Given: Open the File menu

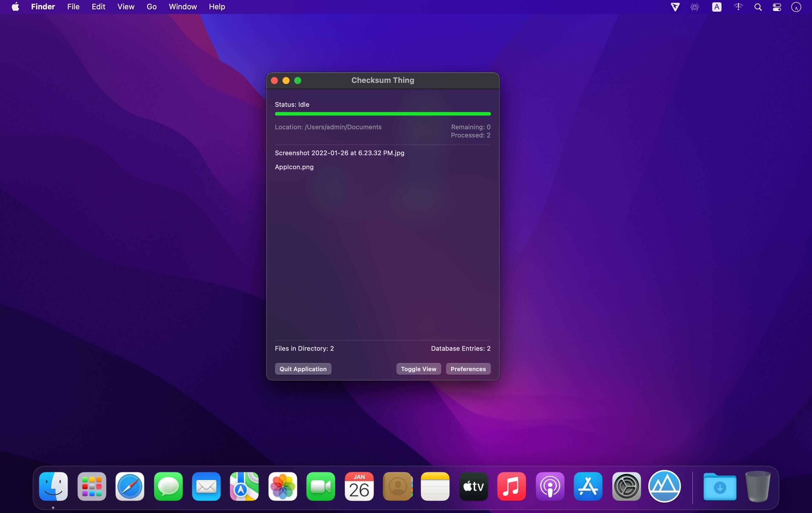Looking at the screenshot, I should coord(73,7).
